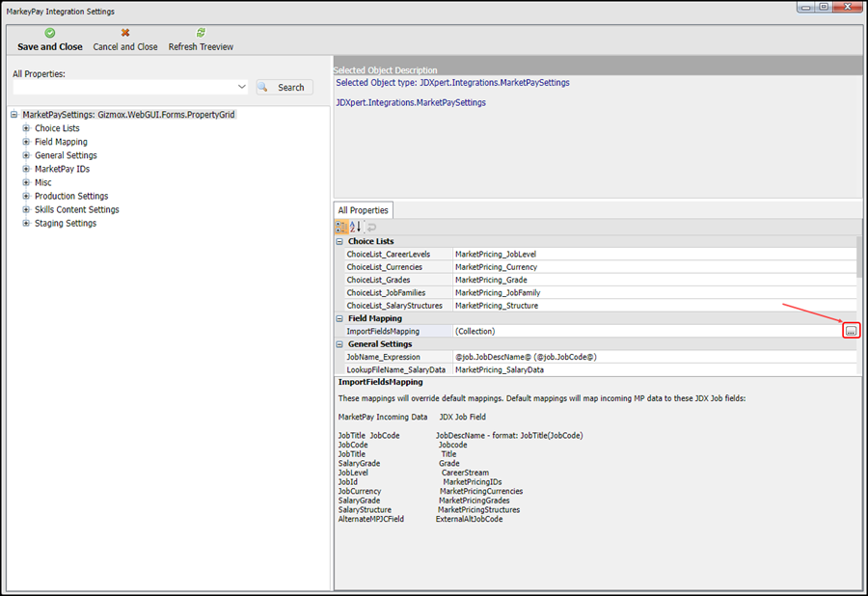Select Field Mapping in the treeview
The height and width of the screenshot is (596, 868).
pyautogui.click(x=61, y=142)
